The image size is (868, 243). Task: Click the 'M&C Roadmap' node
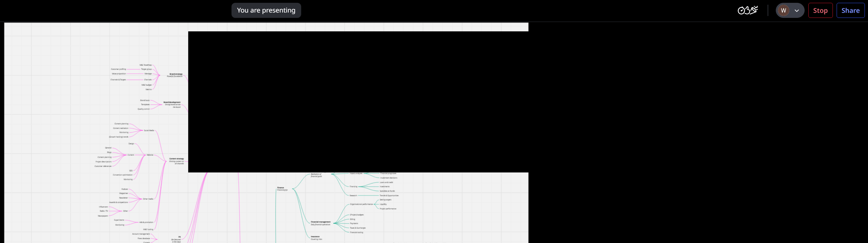pyautogui.click(x=146, y=65)
